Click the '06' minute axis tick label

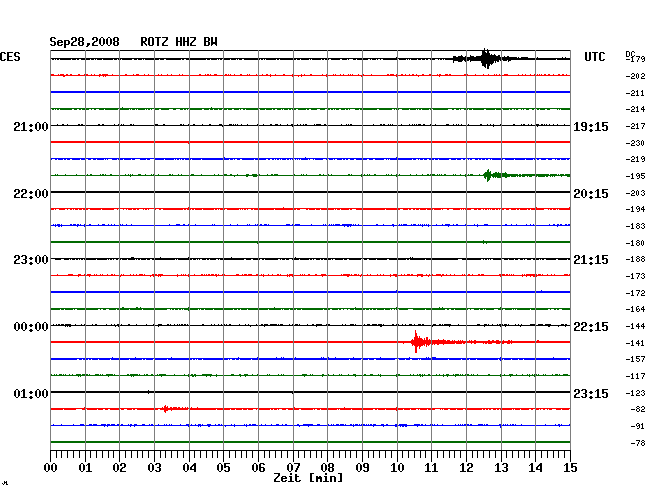(x=258, y=468)
